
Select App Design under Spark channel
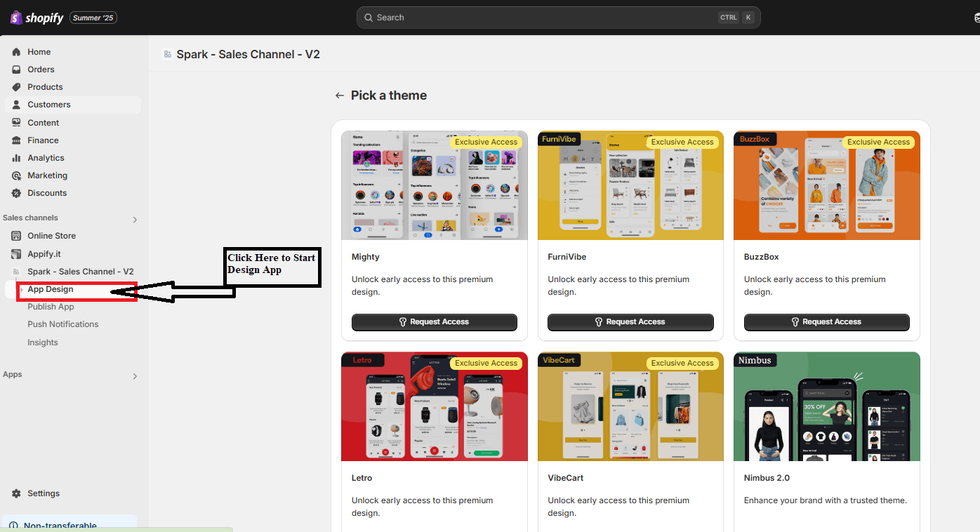click(x=49, y=288)
